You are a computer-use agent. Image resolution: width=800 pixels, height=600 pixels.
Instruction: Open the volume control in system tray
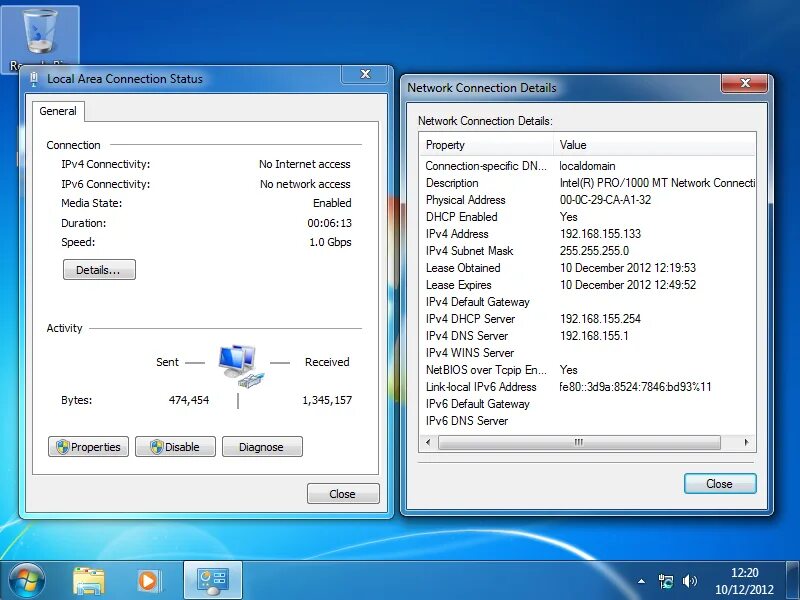coord(690,580)
